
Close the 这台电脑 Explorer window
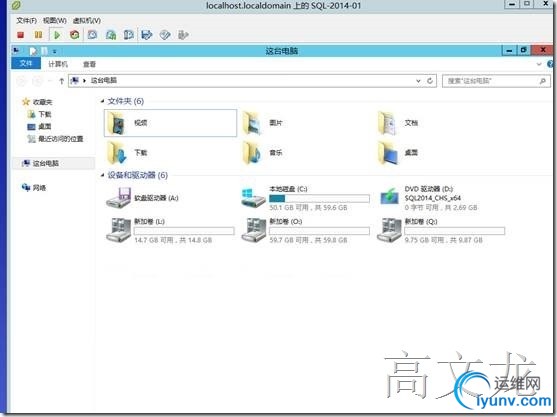tap(542, 50)
